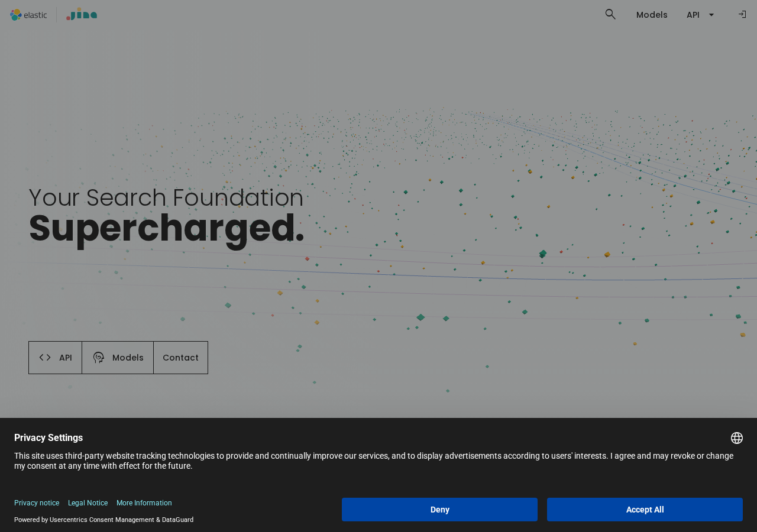Open the language globe in Privacy Settings
This screenshot has width=757, height=532.
[x=737, y=438]
